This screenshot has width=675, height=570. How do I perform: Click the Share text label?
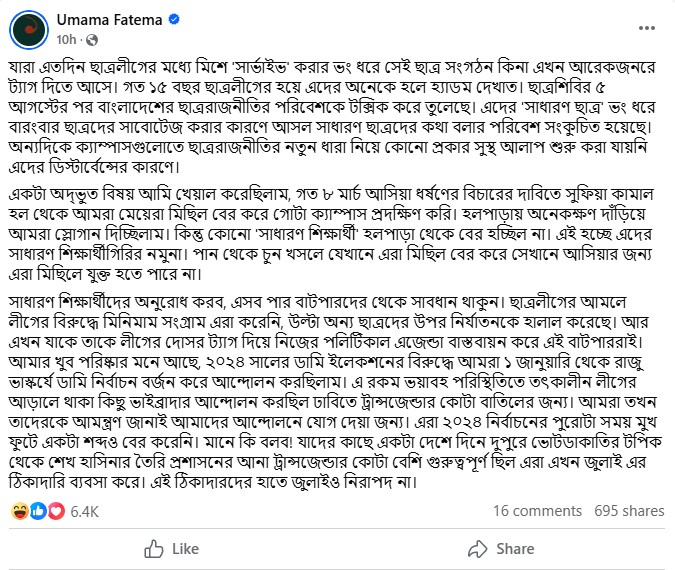pos(515,548)
